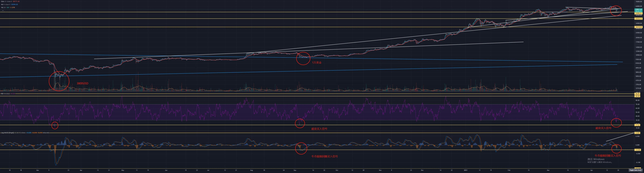Click the 70.00 RSI scale tick

click(637, 104)
